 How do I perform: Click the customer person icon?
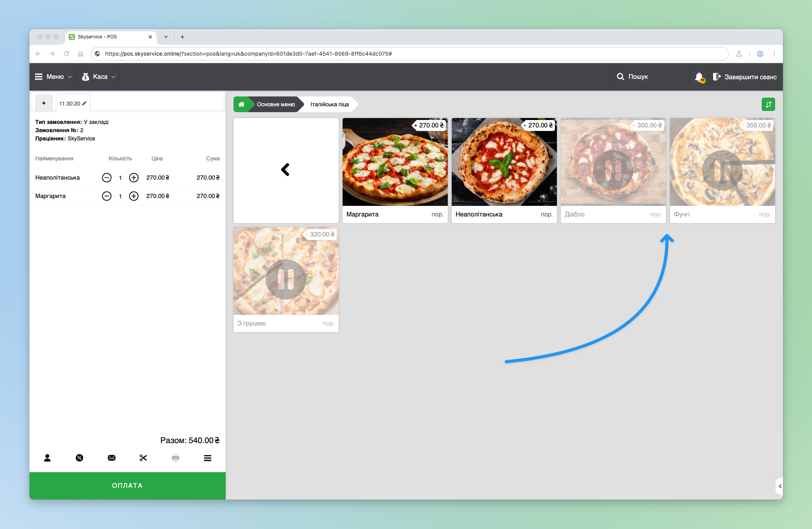47,458
